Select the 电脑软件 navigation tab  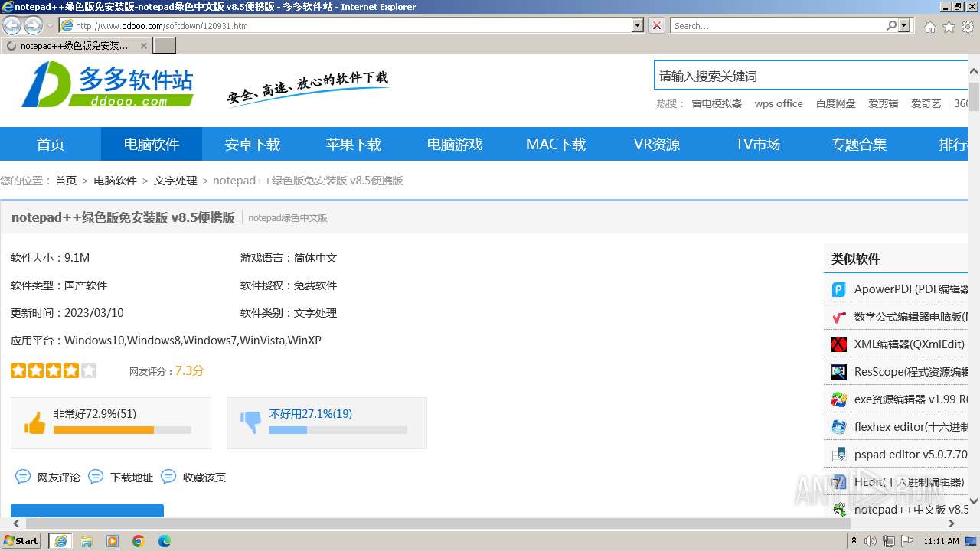tap(152, 144)
